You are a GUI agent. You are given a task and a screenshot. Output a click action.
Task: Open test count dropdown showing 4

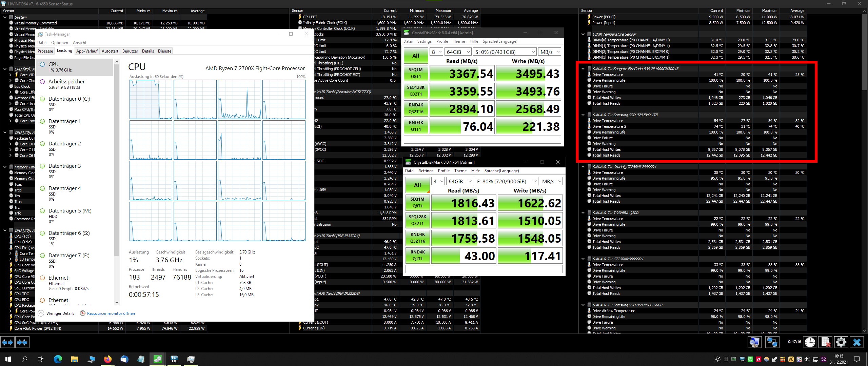tap(438, 181)
